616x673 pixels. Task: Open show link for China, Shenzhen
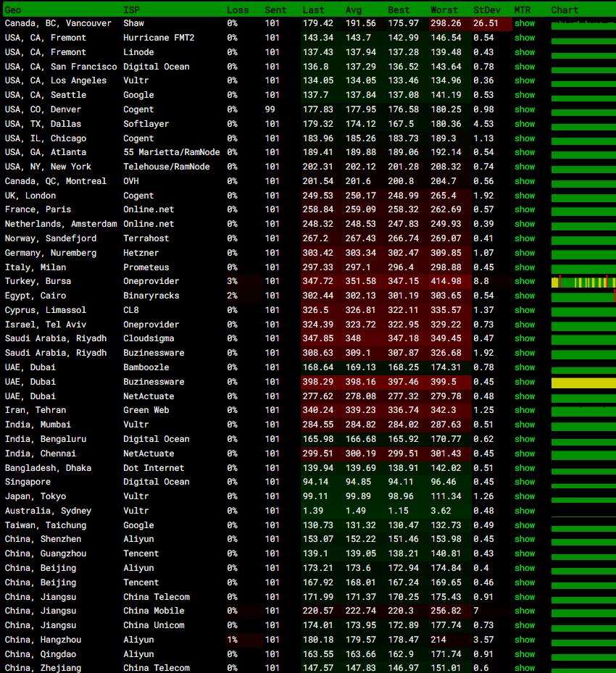(525, 539)
